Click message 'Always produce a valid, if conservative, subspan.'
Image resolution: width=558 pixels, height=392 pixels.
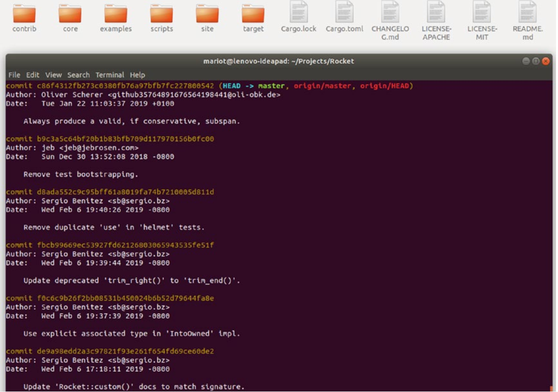pyautogui.click(x=132, y=122)
